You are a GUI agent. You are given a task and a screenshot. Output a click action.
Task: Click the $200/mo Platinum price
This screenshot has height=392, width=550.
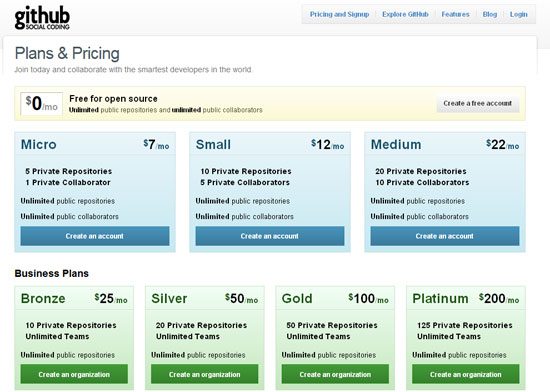(499, 299)
